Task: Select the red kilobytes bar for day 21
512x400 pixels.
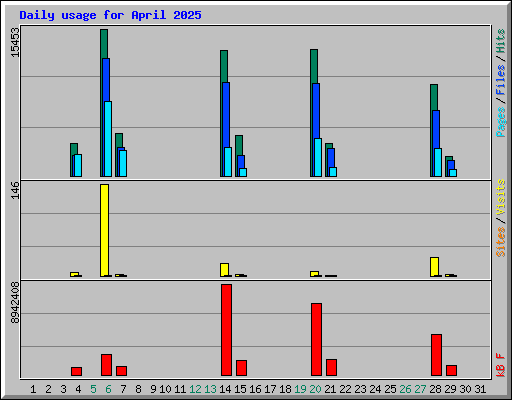Action: (331, 367)
